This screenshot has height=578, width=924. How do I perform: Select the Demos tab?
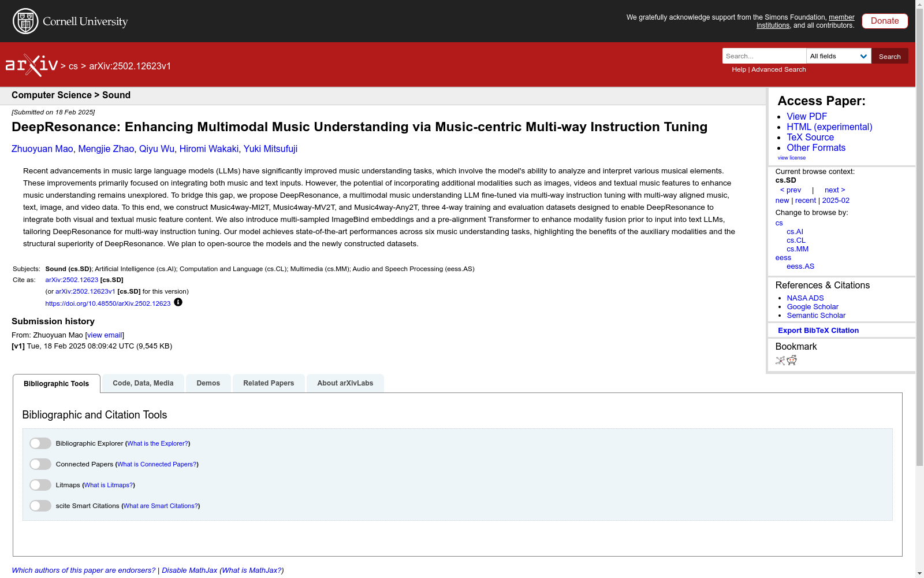point(208,383)
